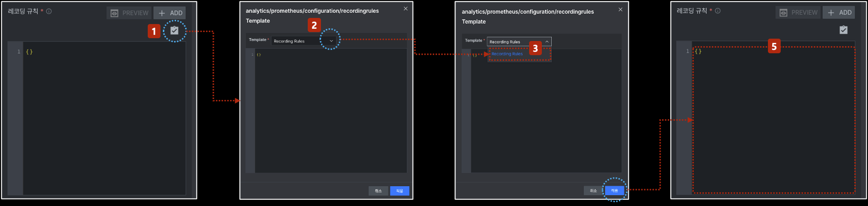This screenshot has height=206, width=868.
Task: Collapse the open Template dropdown with the up chevron
Action: (547, 41)
